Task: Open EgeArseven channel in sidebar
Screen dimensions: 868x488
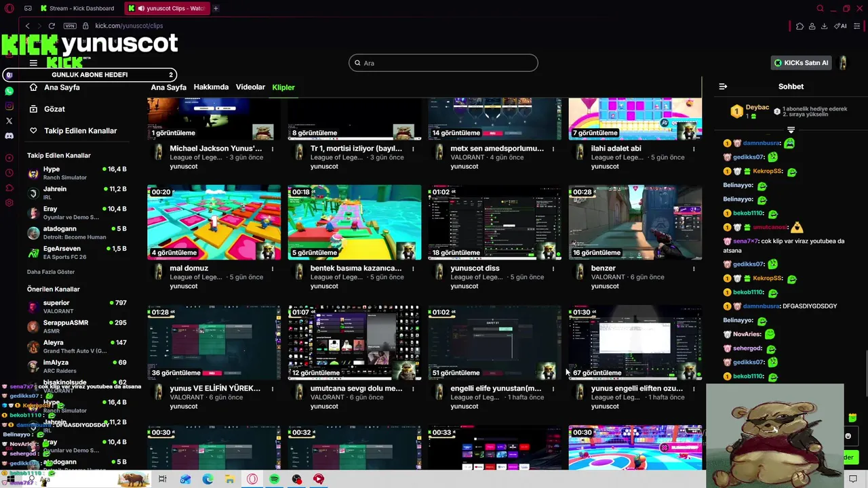Action: [77, 252]
